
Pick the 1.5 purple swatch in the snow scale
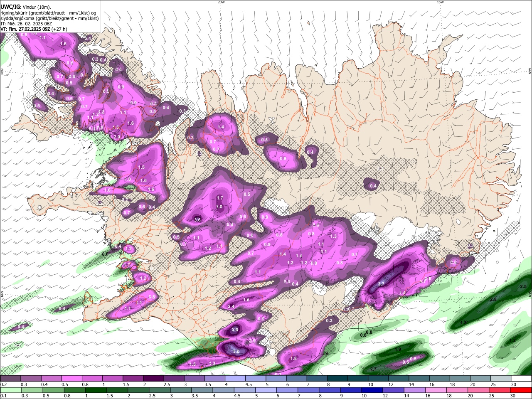pyautogui.click(x=133, y=379)
